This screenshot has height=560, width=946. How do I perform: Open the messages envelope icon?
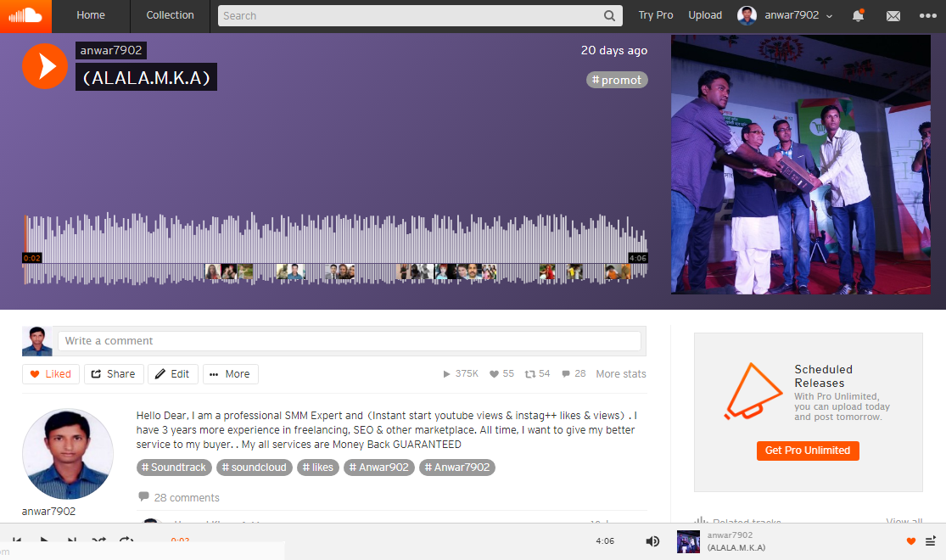(x=893, y=16)
